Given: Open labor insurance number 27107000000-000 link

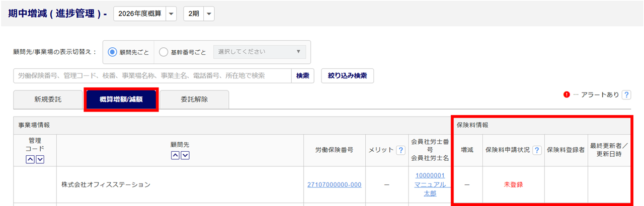Looking at the screenshot, I should point(334,185).
